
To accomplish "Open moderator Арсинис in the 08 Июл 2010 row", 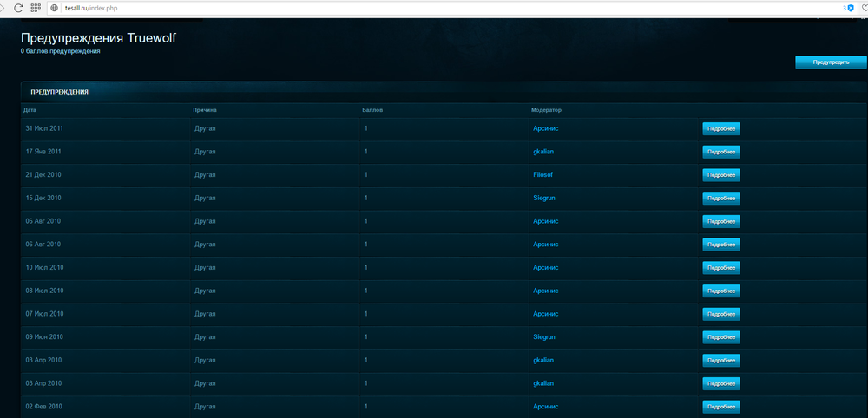I will (x=546, y=291).
